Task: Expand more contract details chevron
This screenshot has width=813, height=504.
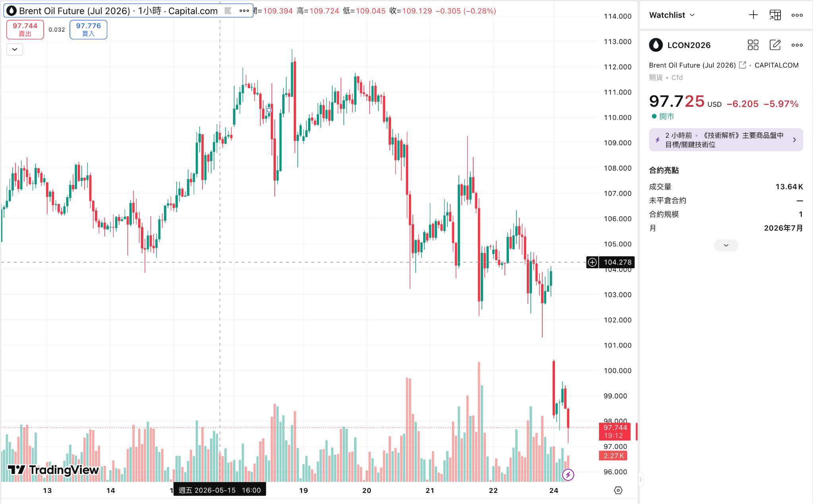Action: tap(726, 245)
